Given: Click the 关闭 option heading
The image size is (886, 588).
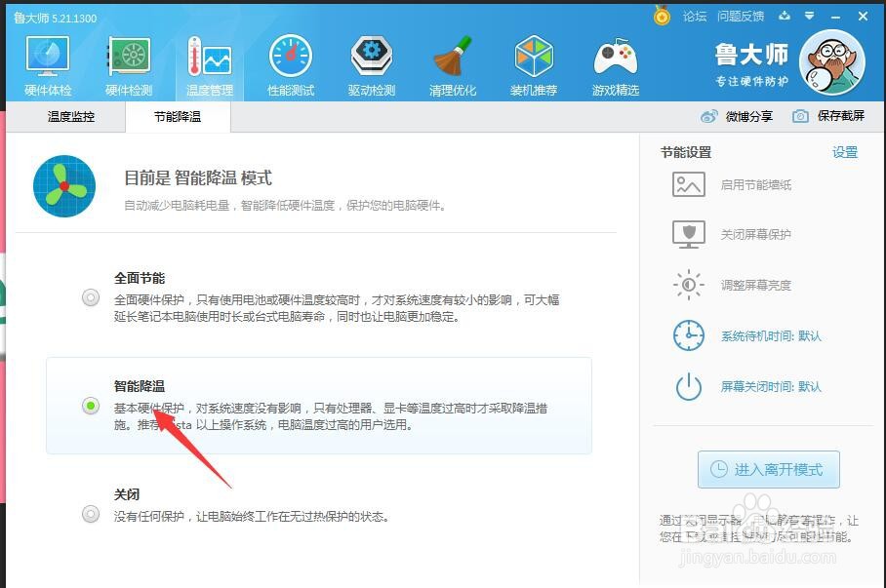Looking at the screenshot, I should [x=127, y=494].
